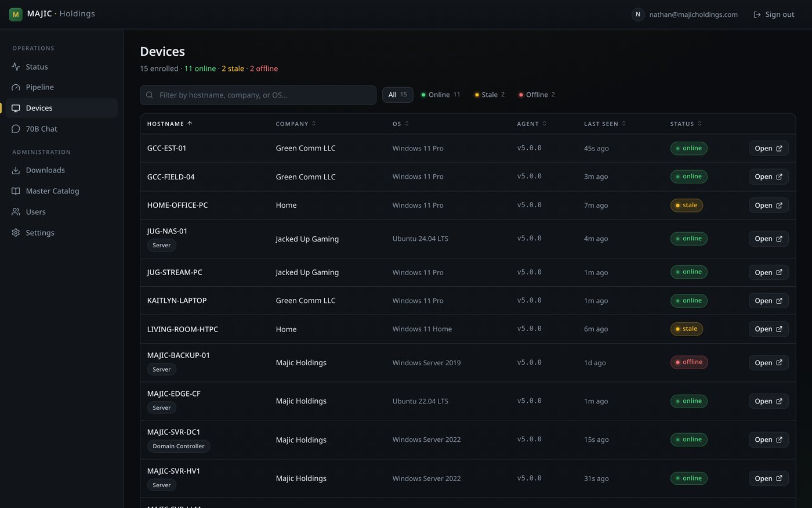Click the 70B Chat bubble icon
812x508 pixels.
[x=16, y=129]
